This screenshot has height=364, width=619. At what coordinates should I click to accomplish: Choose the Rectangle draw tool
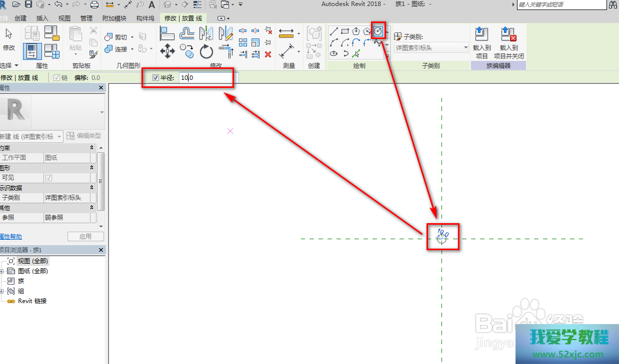tap(344, 31)
